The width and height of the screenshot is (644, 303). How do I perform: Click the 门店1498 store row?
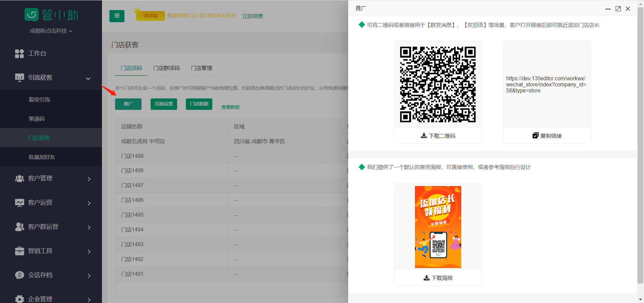click(231, 171)
